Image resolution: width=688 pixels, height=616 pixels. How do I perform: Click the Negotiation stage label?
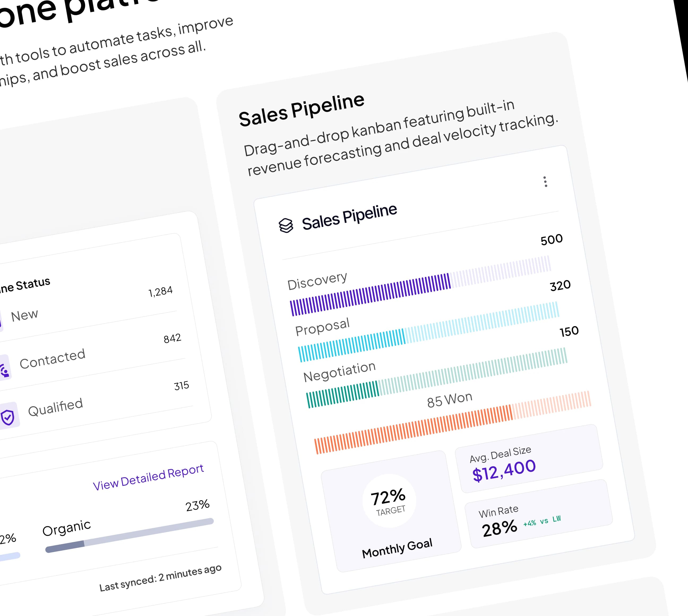339,372
